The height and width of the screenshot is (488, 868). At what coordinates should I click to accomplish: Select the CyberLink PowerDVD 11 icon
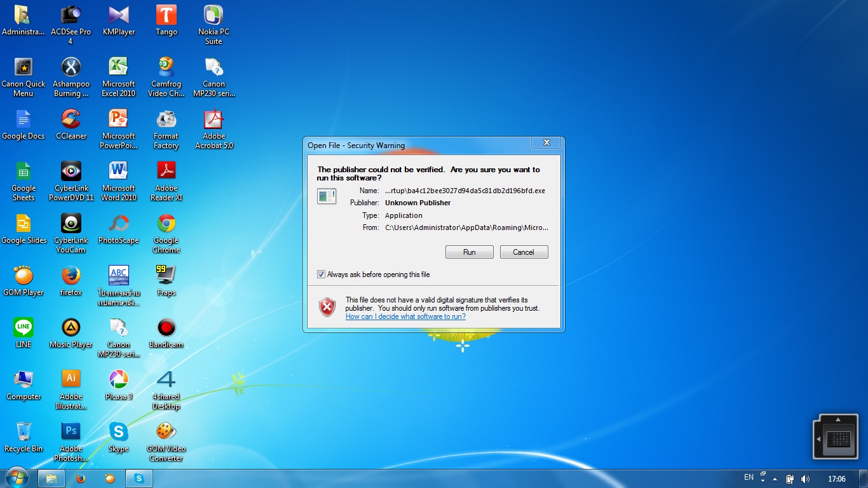71,182
